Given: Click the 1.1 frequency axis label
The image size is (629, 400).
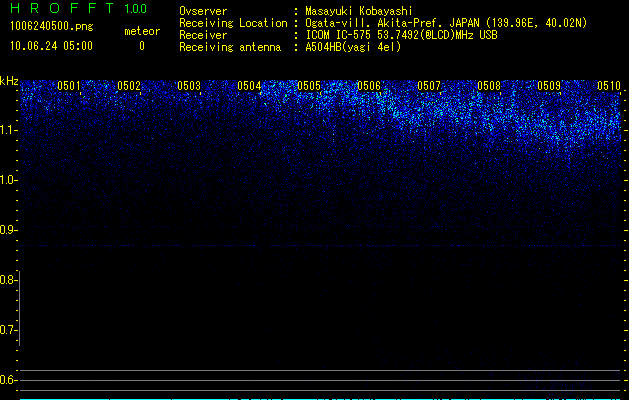Looking at the screenshot, I should tap(8, 130).
